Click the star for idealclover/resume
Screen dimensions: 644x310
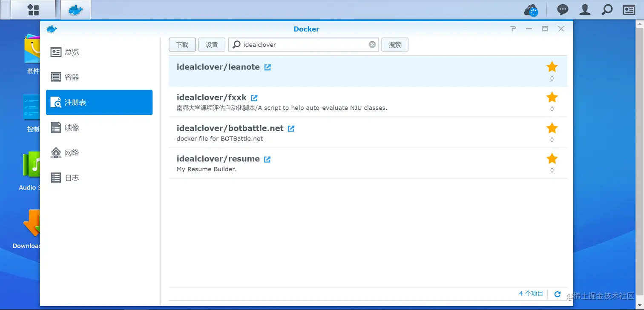552,158
